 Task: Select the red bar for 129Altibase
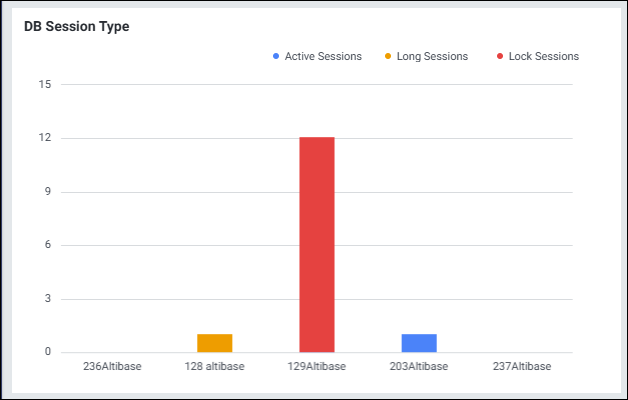317,244
